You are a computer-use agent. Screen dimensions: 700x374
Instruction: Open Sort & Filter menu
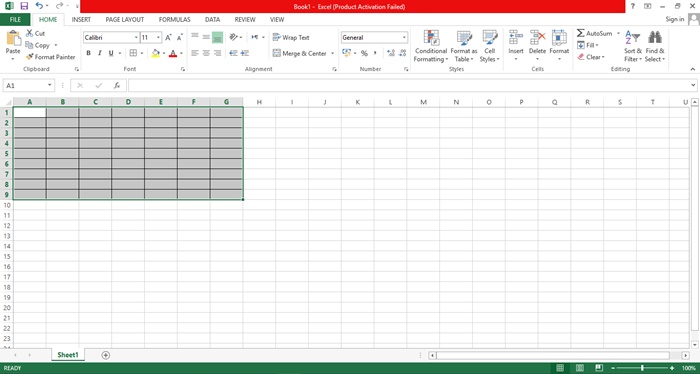pyautogui.click(x=633, y=46)
